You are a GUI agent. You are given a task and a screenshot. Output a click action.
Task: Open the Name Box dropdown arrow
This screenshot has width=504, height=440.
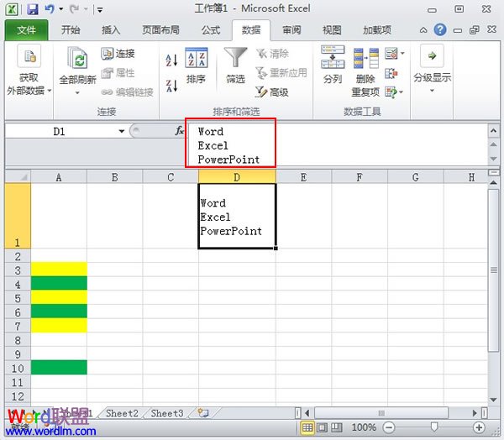[x=122, y=131]
